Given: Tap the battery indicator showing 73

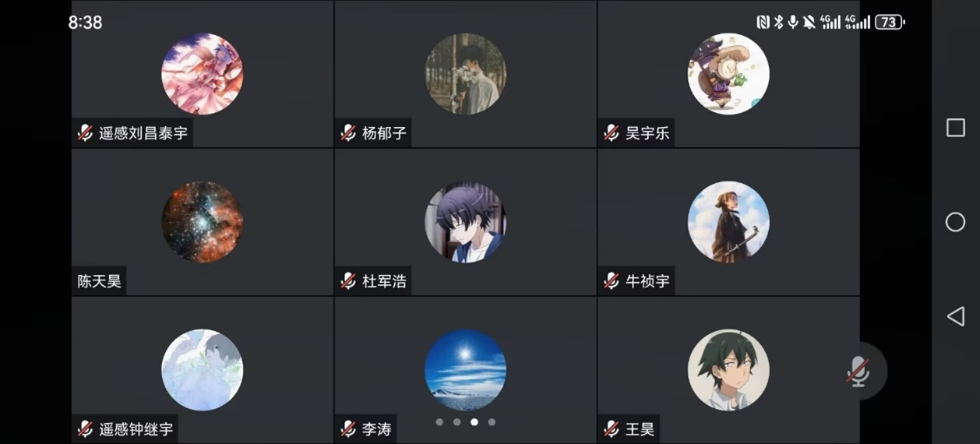Looking at the screenshot, I should (x=890, y=23).
